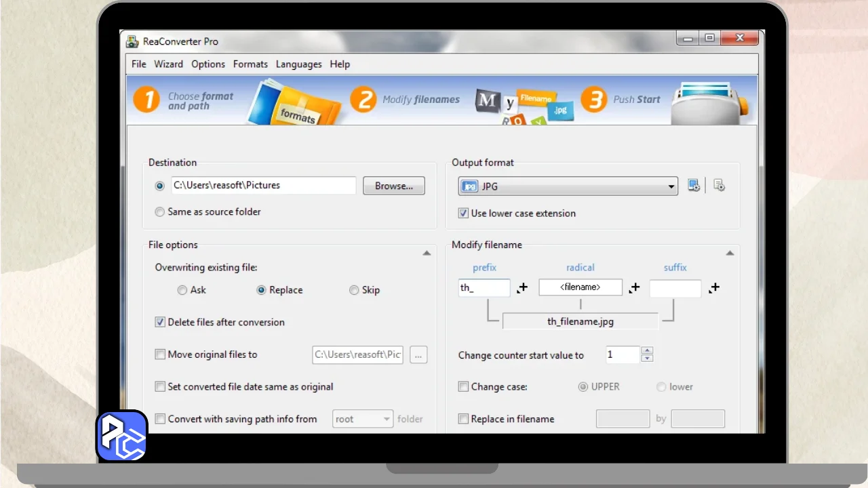This screenshot has height=488, width=868.
Task: Click the plus icon next to prefix field
Action: coord(522,288)
